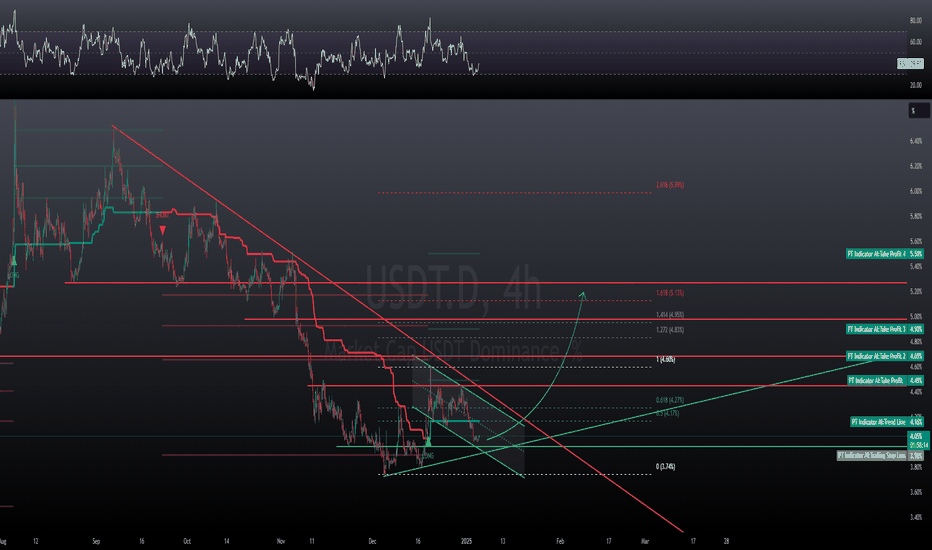Click the Feb label on time axis

pos(560,541)
